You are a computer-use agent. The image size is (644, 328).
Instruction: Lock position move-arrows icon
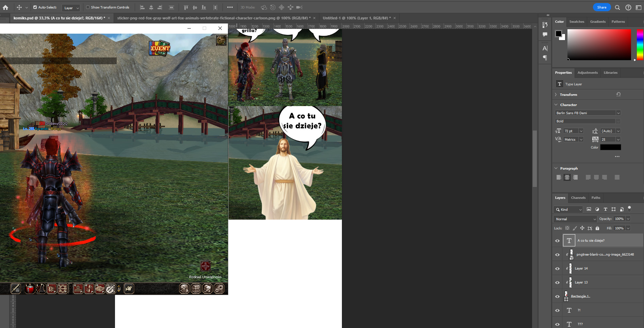582,228
